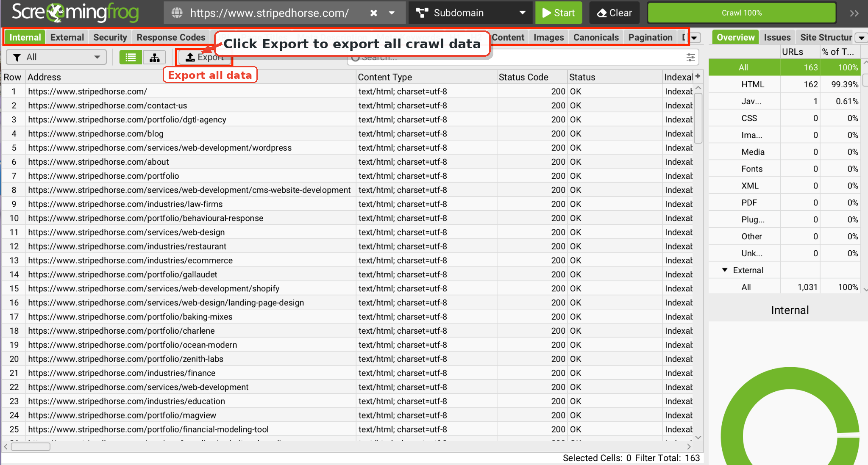This screenshot has width=868, height=465.
Task: Select the list view icon
Action: click(131, 57)
